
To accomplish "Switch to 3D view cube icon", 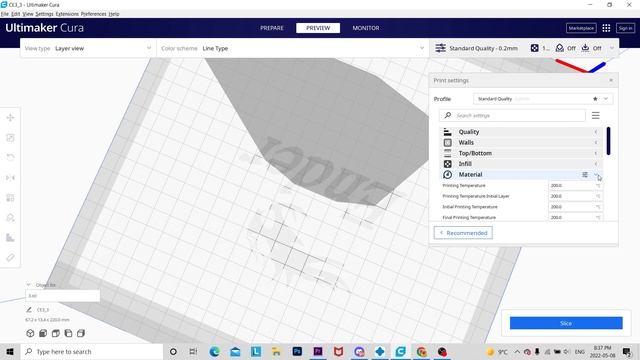I will click(x=30, y=333).
